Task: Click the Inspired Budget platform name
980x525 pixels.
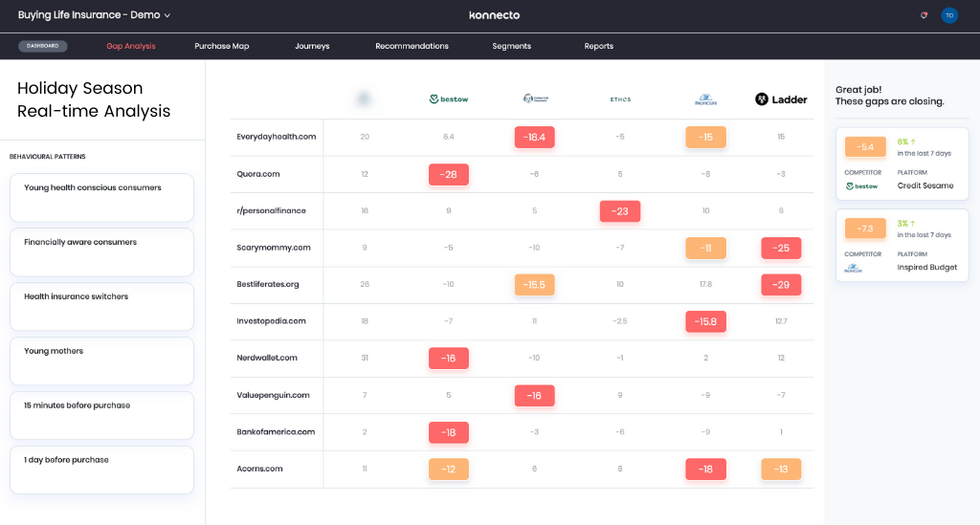Action: [x=926, y=268]
